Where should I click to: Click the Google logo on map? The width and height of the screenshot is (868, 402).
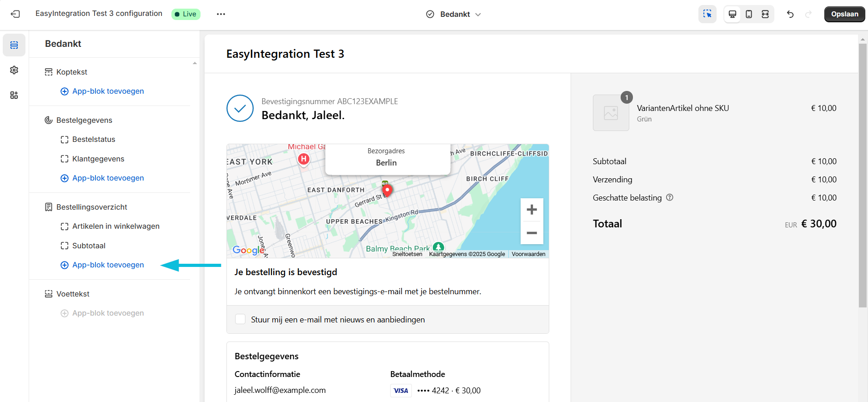point(248,250)
